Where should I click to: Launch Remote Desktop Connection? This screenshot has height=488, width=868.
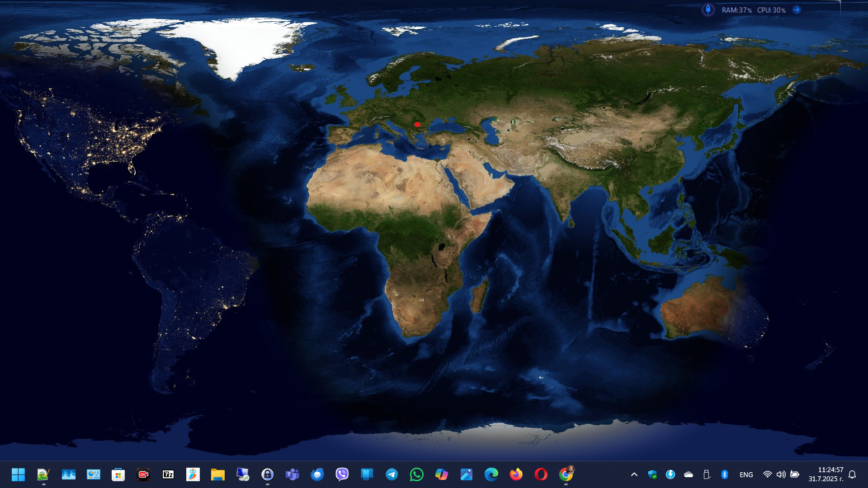[x=243, y=474]
